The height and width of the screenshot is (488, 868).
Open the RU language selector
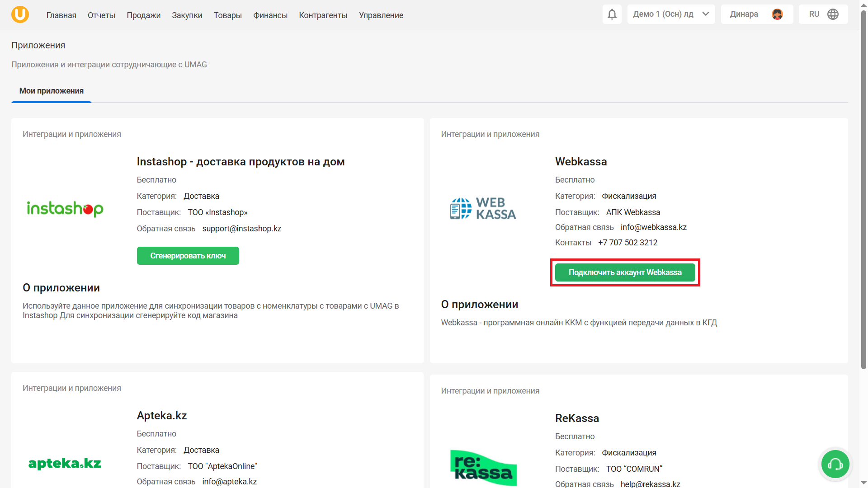(x=814, y=14)
